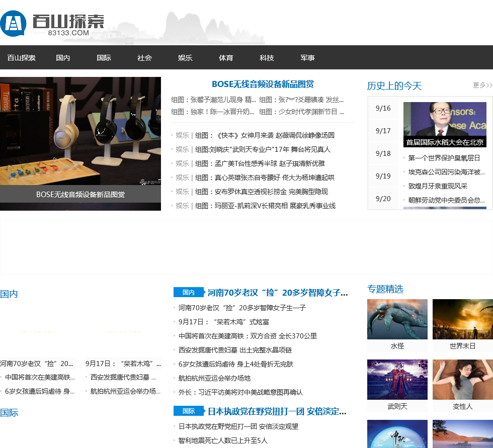Open 组图：张馨予潮范儿现身 link
The width and height of the screenshot is (493, 448).
[213, 100]
